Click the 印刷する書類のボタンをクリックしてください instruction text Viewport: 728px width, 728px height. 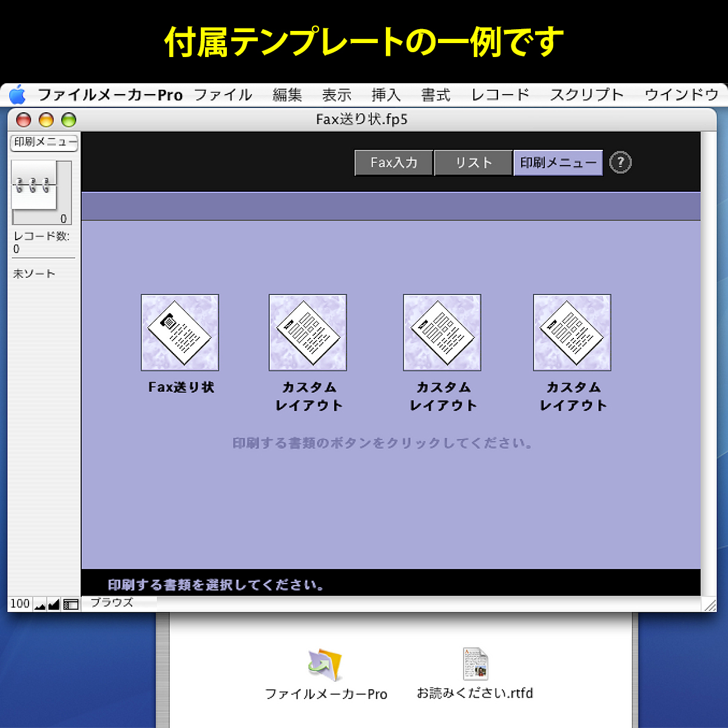[x=383, y=443]
